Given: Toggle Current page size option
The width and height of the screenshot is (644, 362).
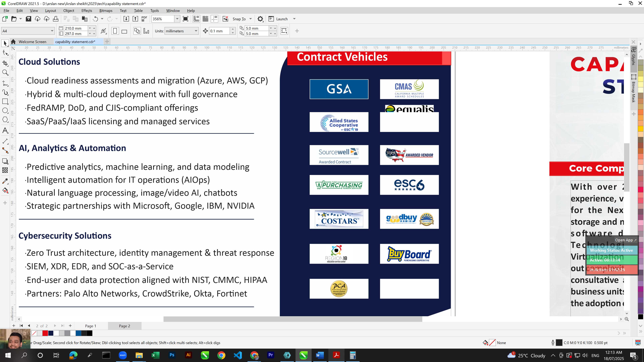Looking at the screenshot, I should click(x=146, y=31).
